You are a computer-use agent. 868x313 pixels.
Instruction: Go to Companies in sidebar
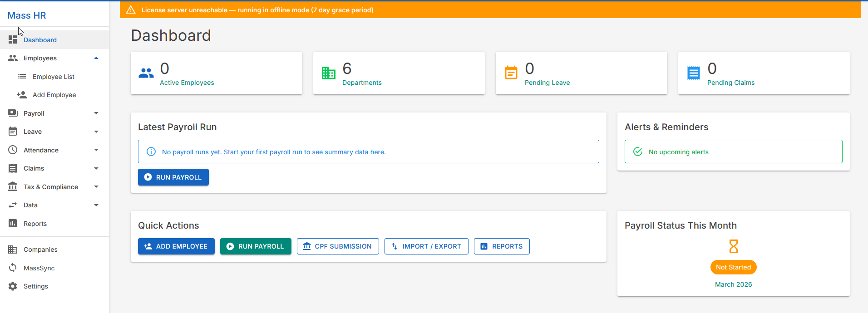54,249
